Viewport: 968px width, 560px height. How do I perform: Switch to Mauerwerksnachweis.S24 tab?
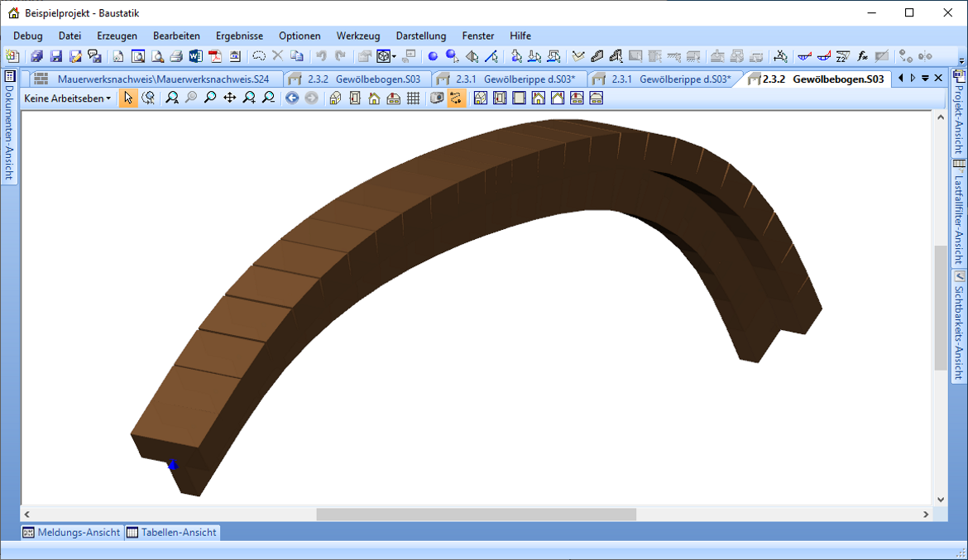[x=162, y=79]
